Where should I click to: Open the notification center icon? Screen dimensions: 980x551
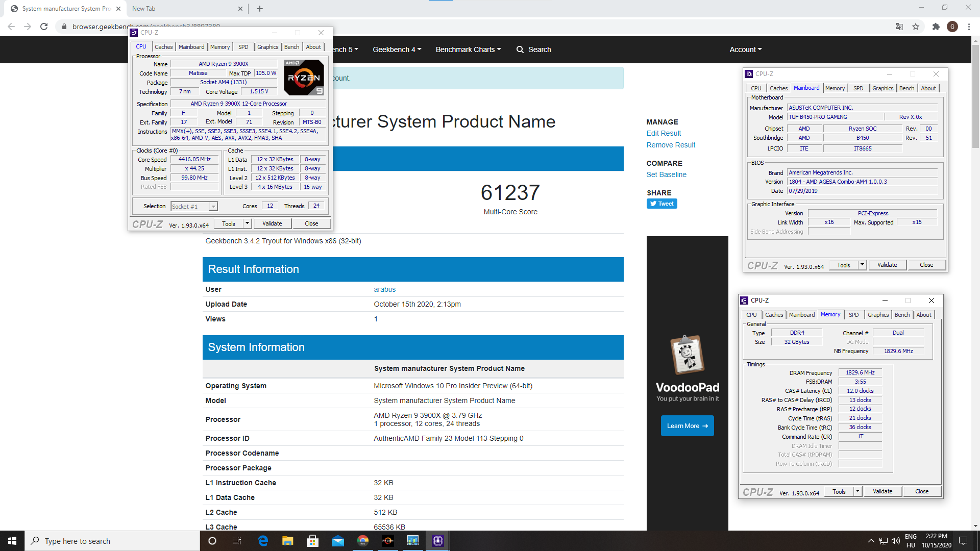[963, 541]
